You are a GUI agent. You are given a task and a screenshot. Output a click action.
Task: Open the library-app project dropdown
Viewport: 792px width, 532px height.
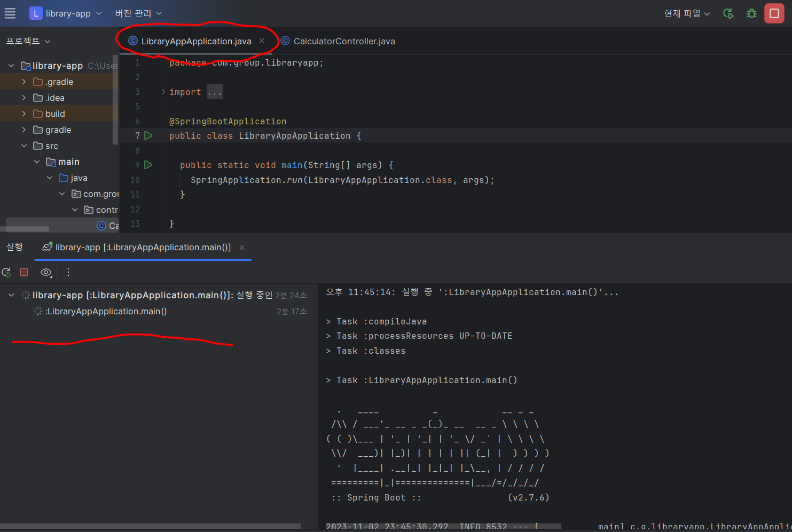point(73,13)
